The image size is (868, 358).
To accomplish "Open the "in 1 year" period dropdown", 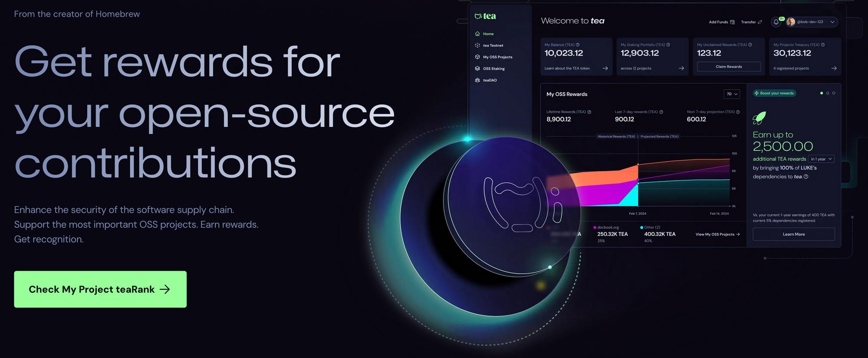I will (821, 159).
